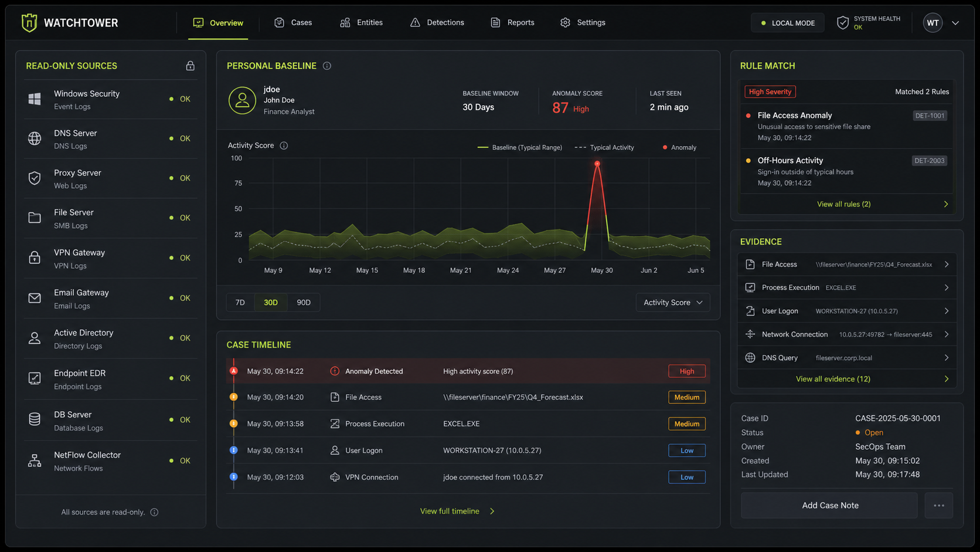The width and height of the screenshot is (980, 552).
Task: Click the VPN Gateway padlock icon
Action: [35, 258]
